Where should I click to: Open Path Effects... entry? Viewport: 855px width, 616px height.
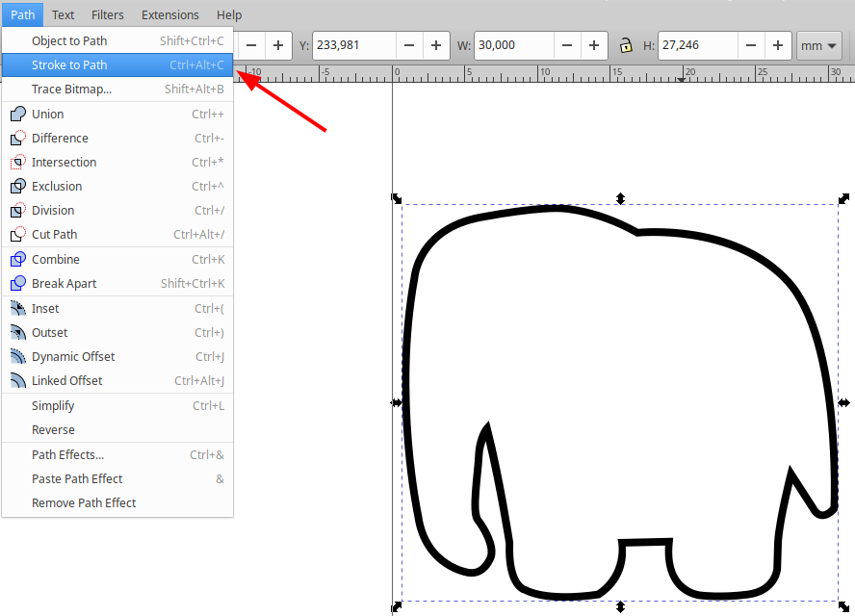coord(117,454)
